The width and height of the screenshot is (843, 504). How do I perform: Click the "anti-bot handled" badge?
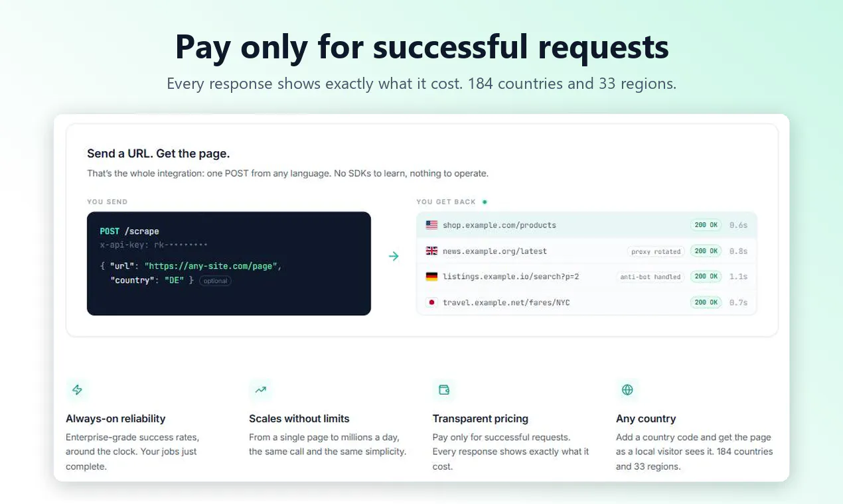tap(651, 277)
